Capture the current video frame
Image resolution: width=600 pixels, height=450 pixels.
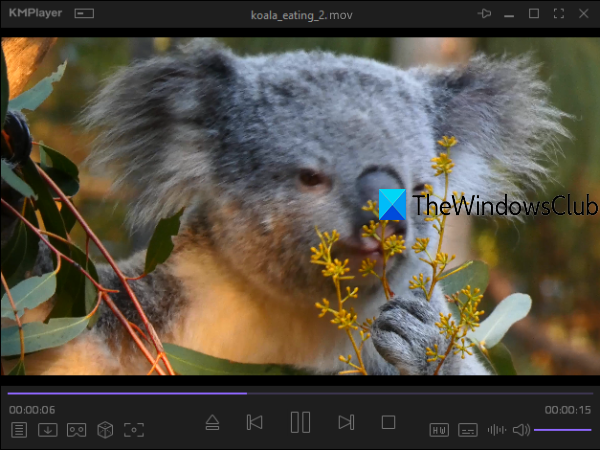(134, 430)
